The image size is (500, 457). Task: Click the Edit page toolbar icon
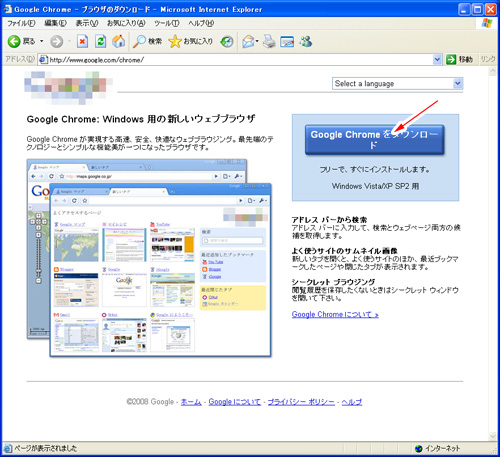tap(287, 41)
